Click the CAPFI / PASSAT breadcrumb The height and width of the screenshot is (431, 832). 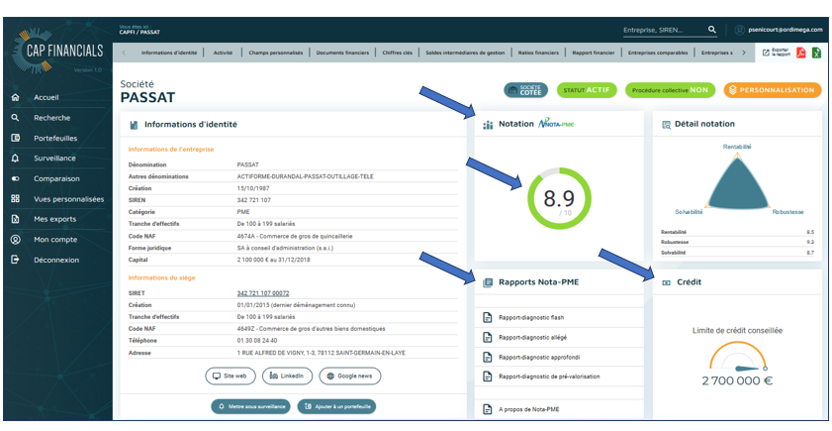pos(140,32)
